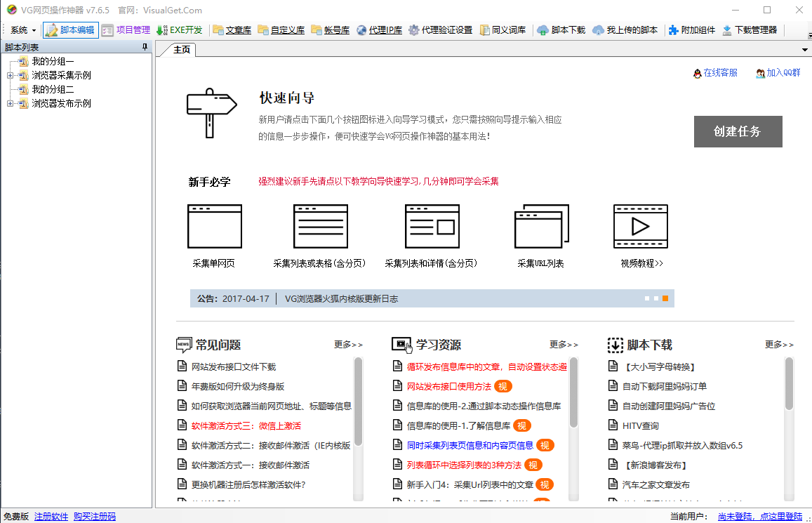Click the 学习资源 list scrollbar
Image resolution: width=812 pixels, height=523 pixels.
click(x=573, y=392)
